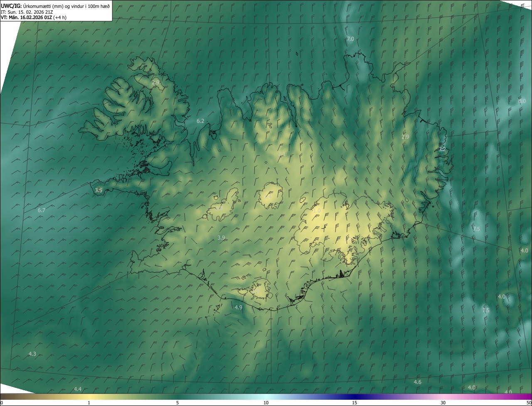Click the '3.5' value label on the western peninsula

pos(99,190)
